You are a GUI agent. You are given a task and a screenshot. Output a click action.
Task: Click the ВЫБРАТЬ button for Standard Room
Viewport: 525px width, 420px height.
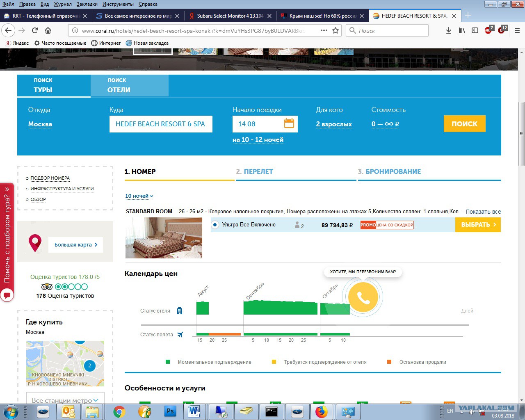[478, 225]
